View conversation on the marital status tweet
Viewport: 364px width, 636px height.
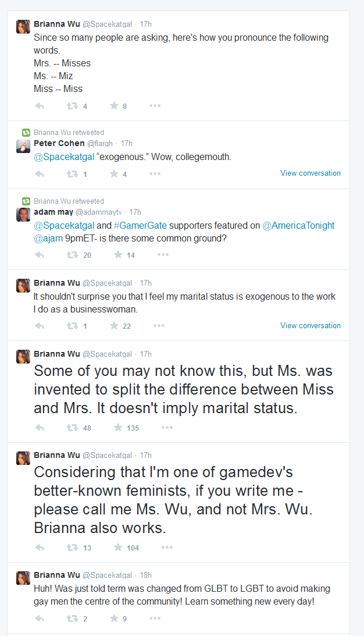click(311, 326)
